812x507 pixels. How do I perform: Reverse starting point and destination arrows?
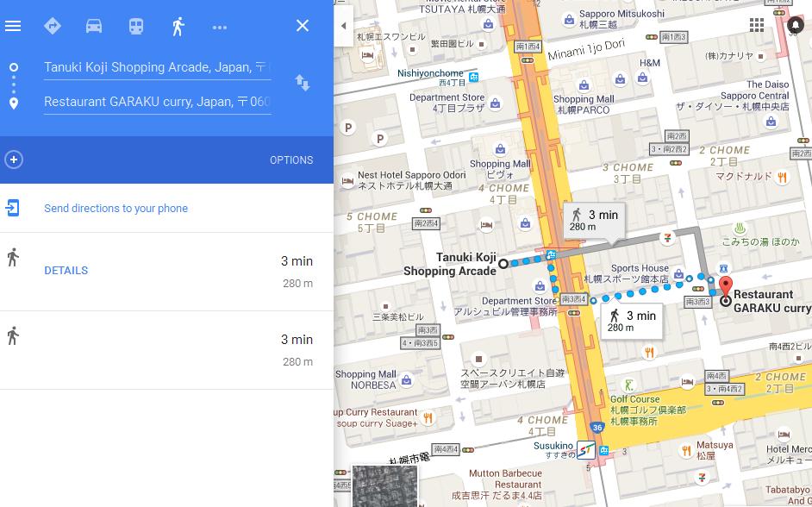(x=303, y=83)
